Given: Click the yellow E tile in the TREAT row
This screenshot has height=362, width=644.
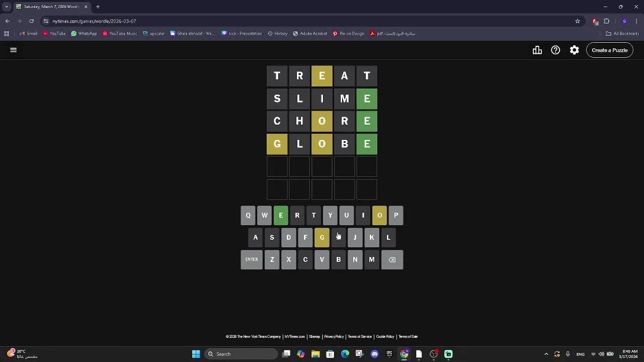Looking at the screenshot, I should click(x=322, y=76).
